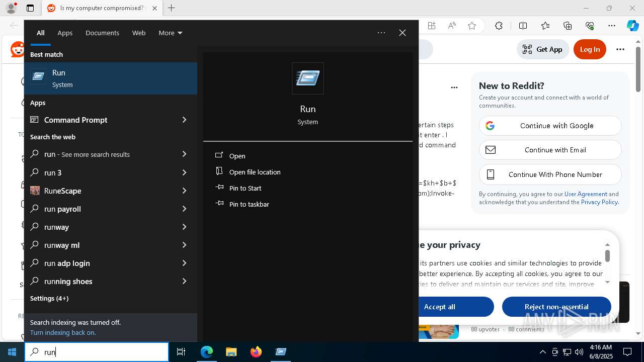Select Pin to Start
This screenshot has height=362, width=644.
(245, 188)
